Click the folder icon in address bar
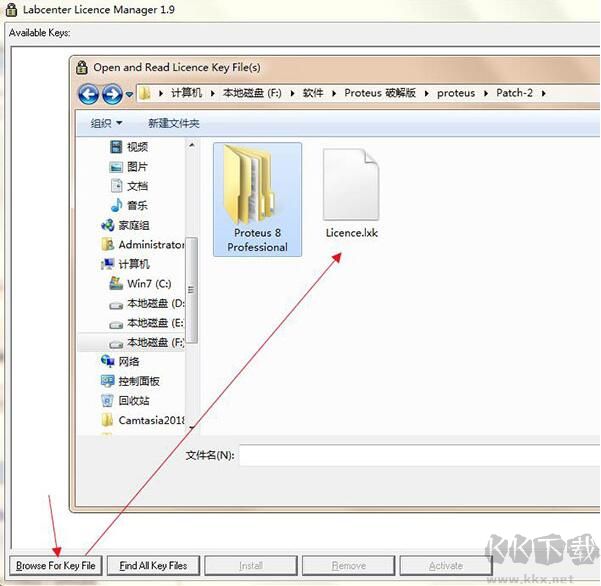The height and width of the screenshot is (586, 601). tap(145, 93)
